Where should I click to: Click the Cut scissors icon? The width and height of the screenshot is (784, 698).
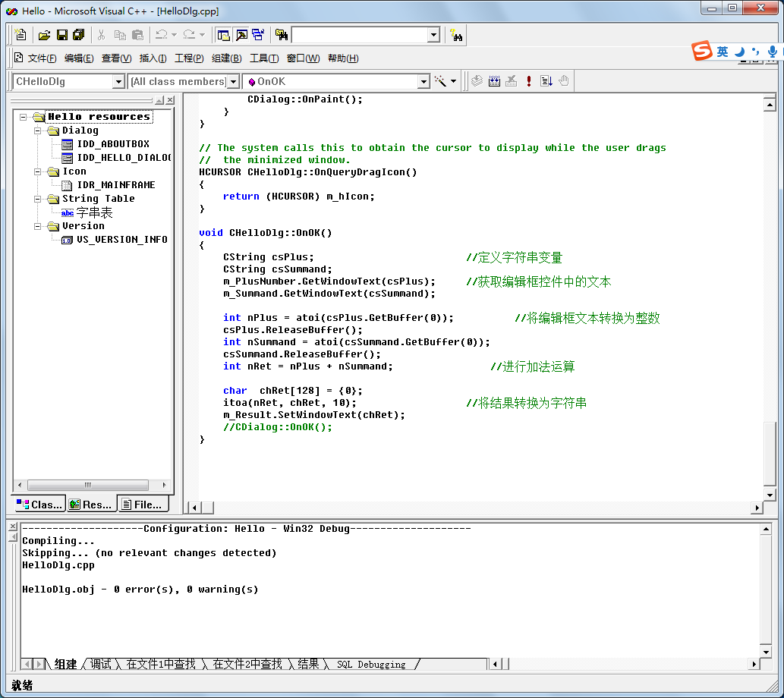point(102,35)
